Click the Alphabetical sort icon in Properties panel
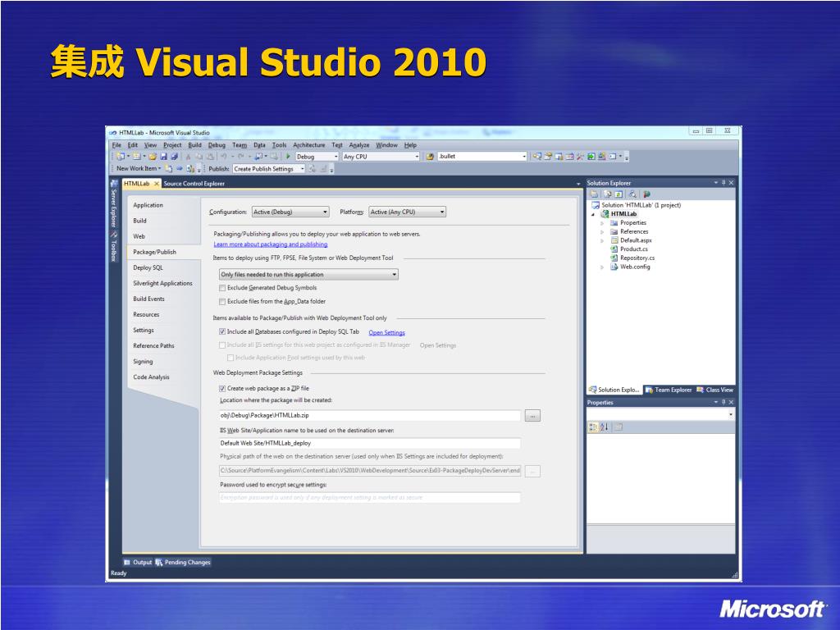Viewport: 840px width, 630px height. point(605,427)
